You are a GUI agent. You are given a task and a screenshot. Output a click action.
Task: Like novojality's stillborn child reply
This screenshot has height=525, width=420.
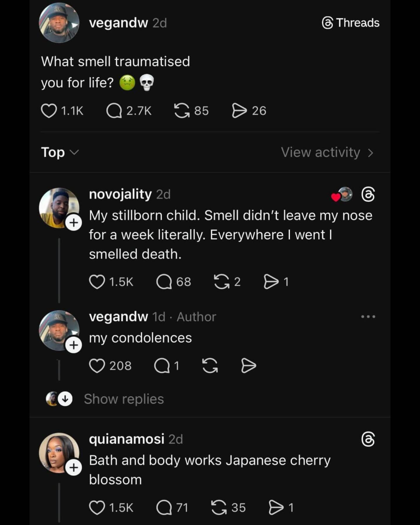click(97, 282)
